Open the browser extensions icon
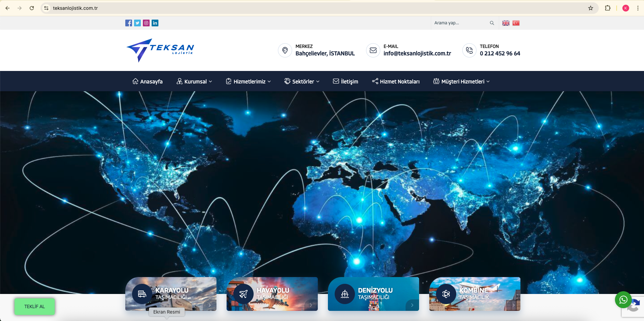644x321 pixels. click(608, 8)
